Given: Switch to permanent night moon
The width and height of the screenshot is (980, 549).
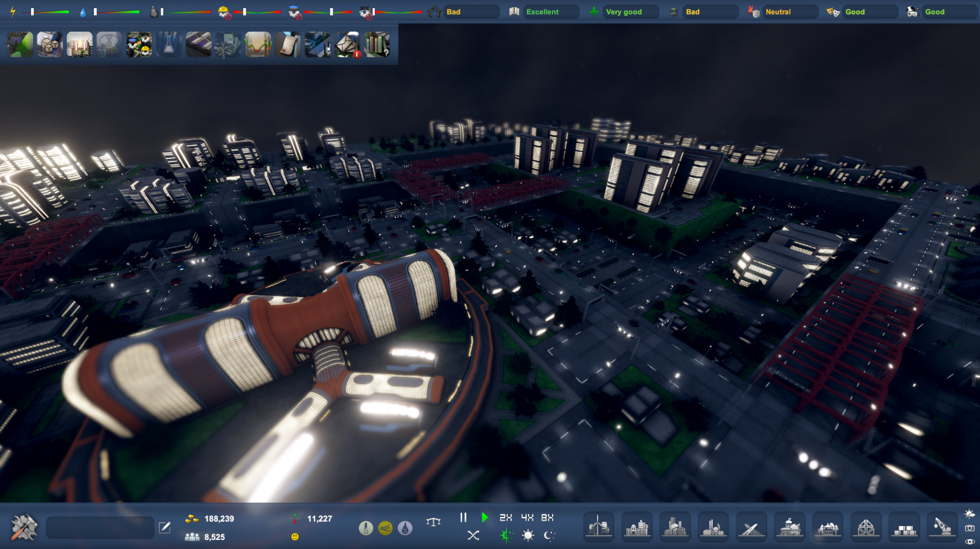Looking at the screenshot, I should (549, 535).
